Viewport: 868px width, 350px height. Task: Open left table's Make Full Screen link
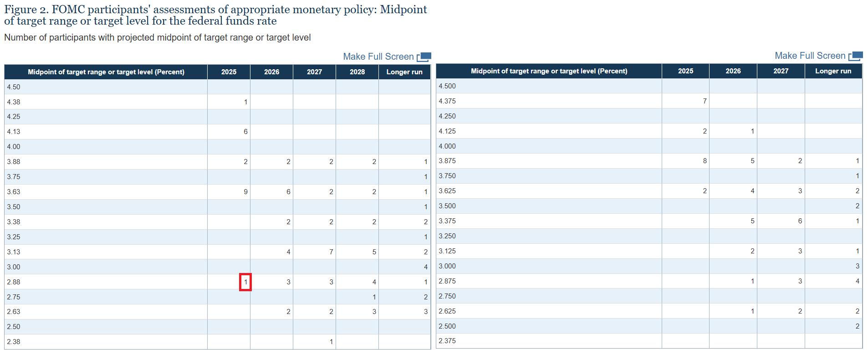pos(378,57)
